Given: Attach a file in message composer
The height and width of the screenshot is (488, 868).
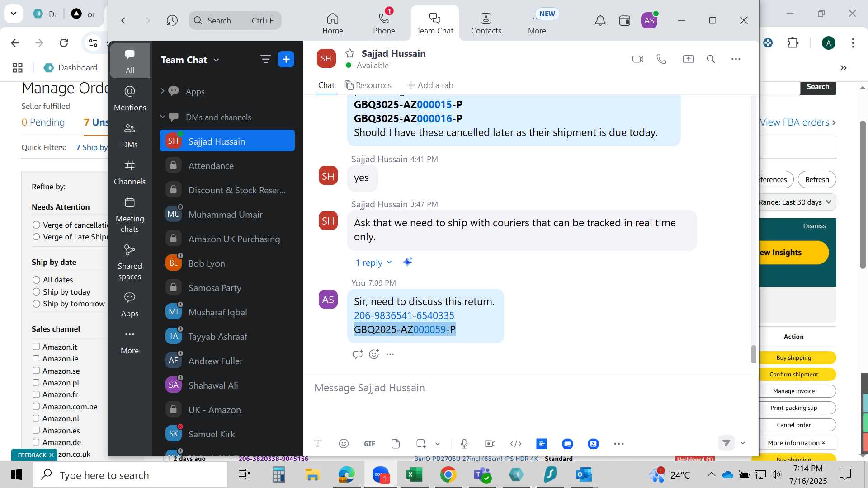Looking at the screenshot, I should coord(396,444).
